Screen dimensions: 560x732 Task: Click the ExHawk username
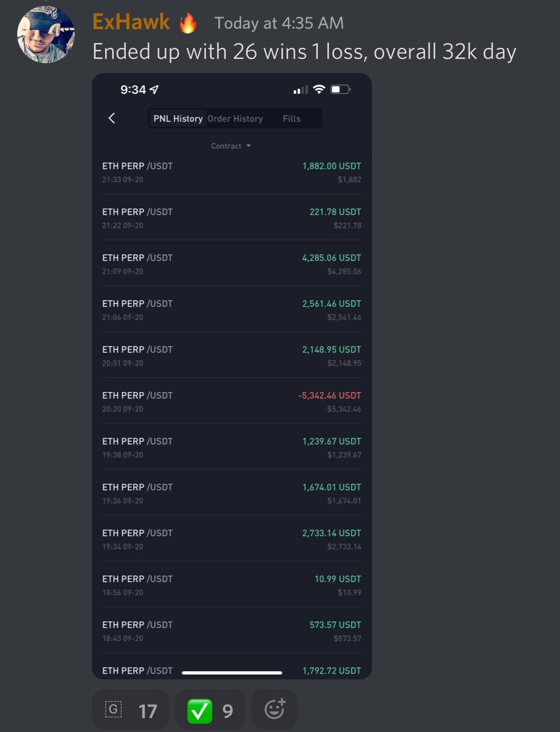point(131,22)
